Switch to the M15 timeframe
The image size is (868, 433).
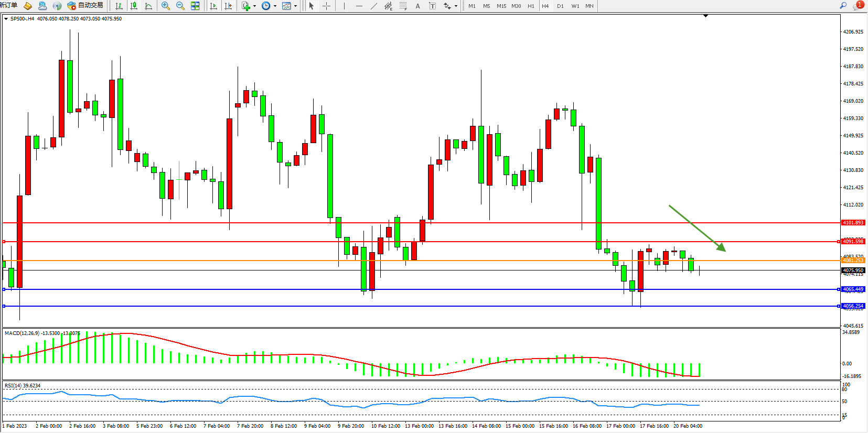click(x=501, y=6)
